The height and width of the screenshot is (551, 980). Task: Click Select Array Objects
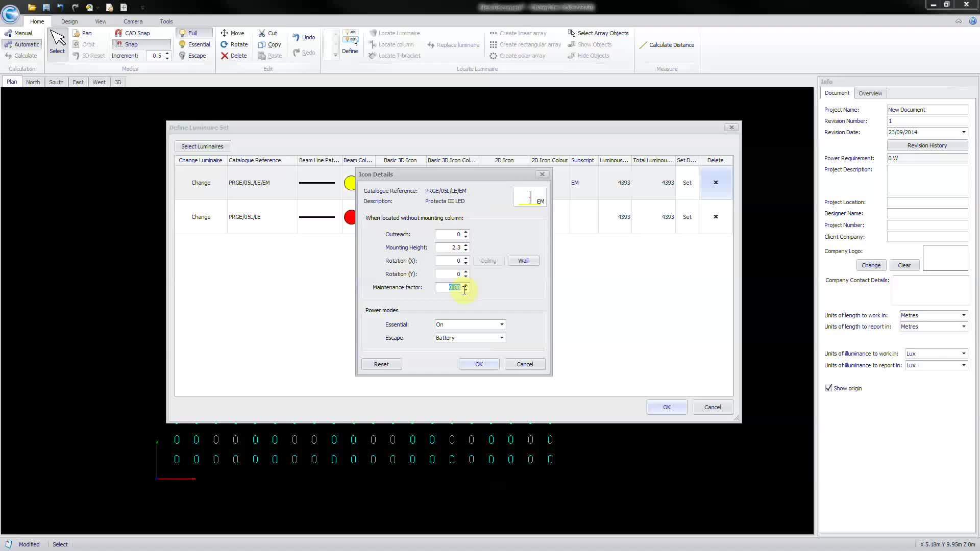598,33
